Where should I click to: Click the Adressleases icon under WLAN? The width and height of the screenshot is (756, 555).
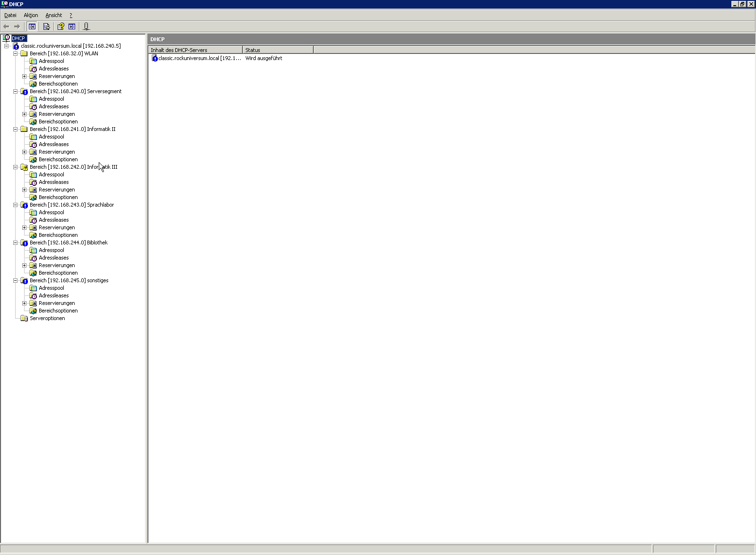pyautogui.click(x=33, y=69)
